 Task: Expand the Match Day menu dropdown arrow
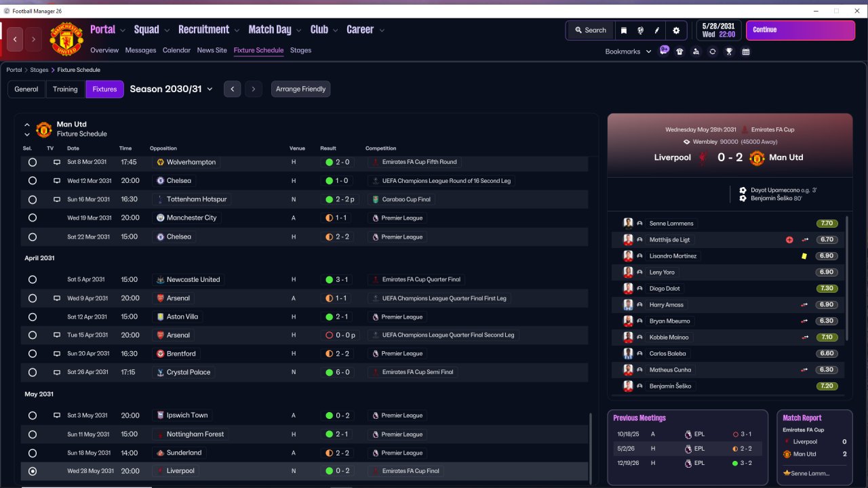coord(299,30)
